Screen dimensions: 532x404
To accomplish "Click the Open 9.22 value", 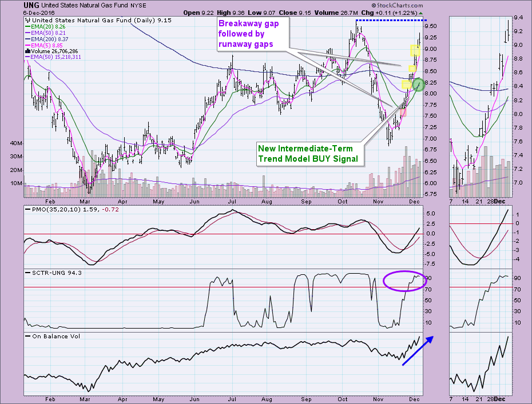I will coord(198,13).
